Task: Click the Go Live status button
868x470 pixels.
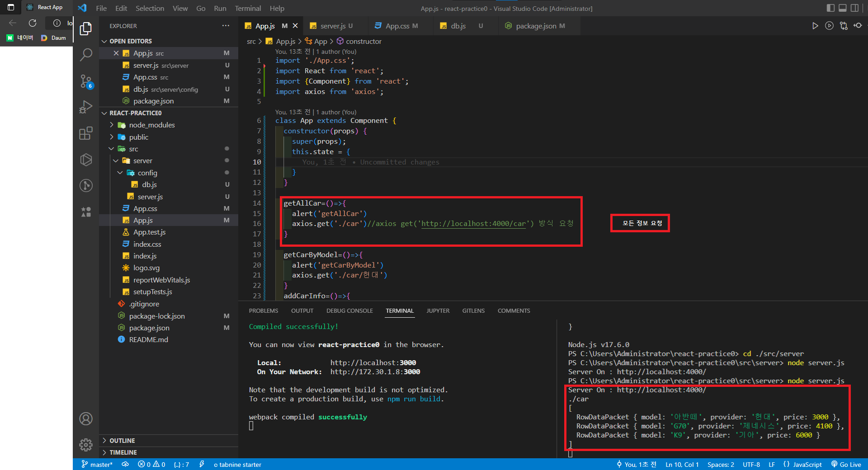Action: (846, 465)
